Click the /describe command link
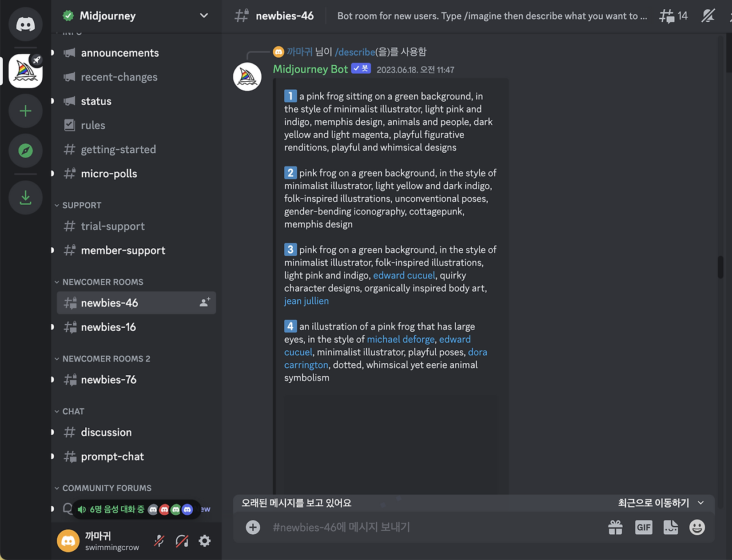 [x=355, y=51]
